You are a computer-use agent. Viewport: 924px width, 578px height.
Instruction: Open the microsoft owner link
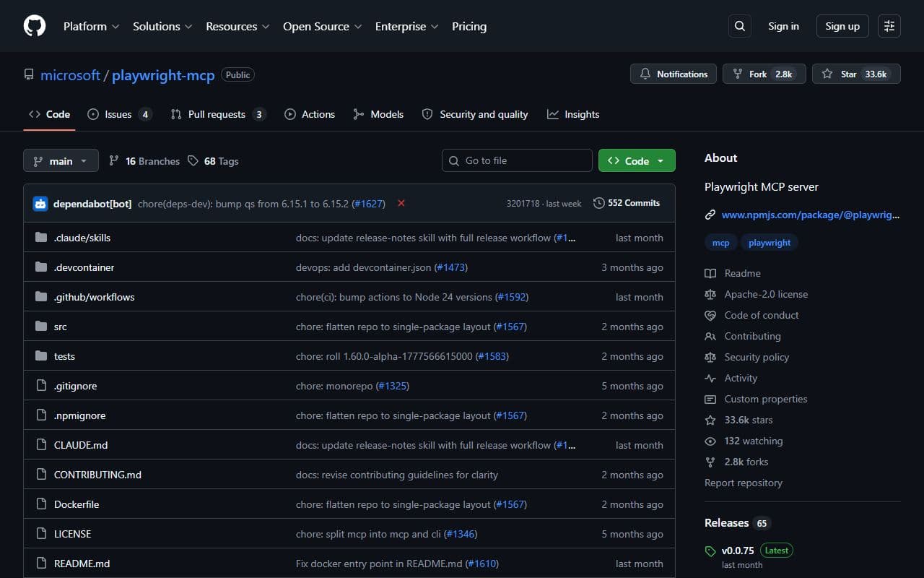[70, 74]
